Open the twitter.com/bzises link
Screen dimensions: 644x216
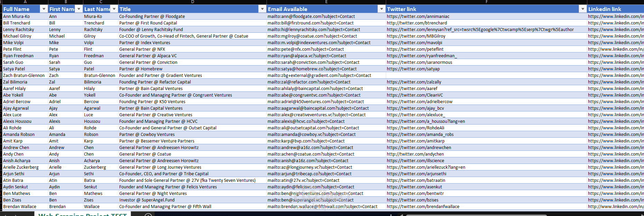coord(412,200)
